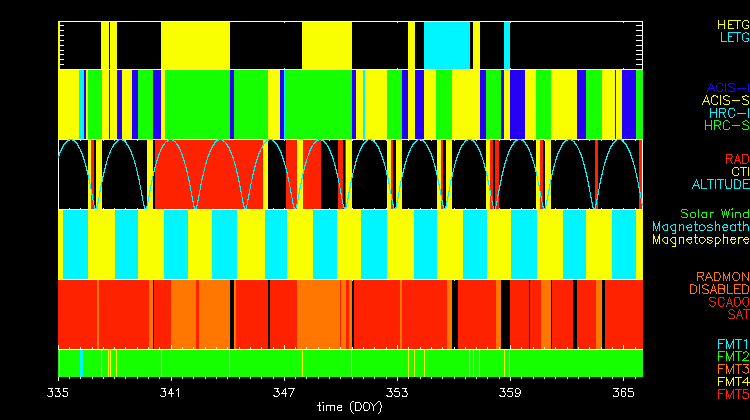Click the LETG legend label
The width and height of the screenshot is (750, 420).
coord(731,37)
